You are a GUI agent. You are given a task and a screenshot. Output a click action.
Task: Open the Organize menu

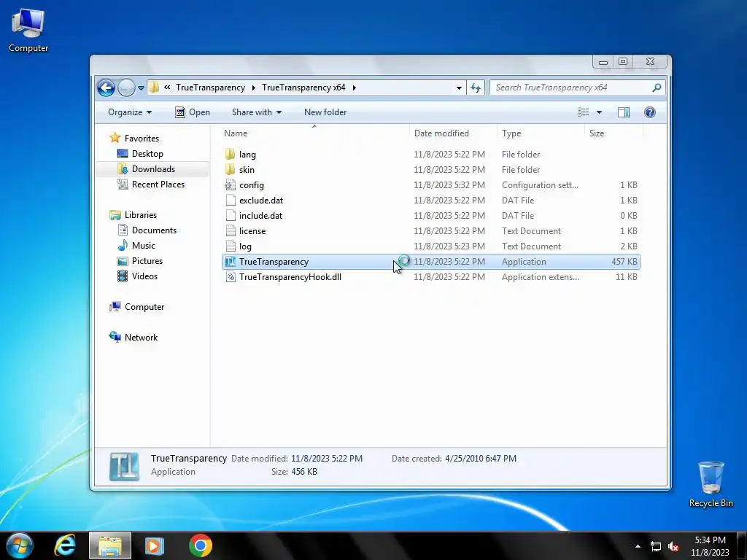(x=130, y=112)
